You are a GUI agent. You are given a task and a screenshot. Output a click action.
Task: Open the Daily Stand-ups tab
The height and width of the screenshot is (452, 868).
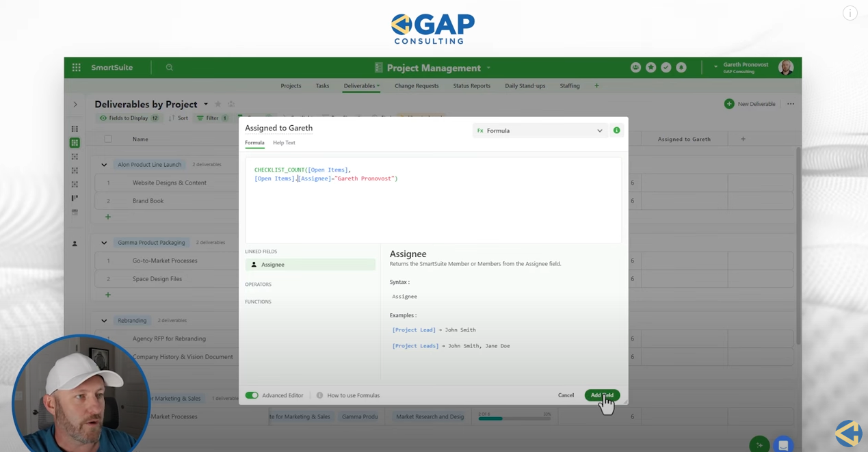[525, 85]
